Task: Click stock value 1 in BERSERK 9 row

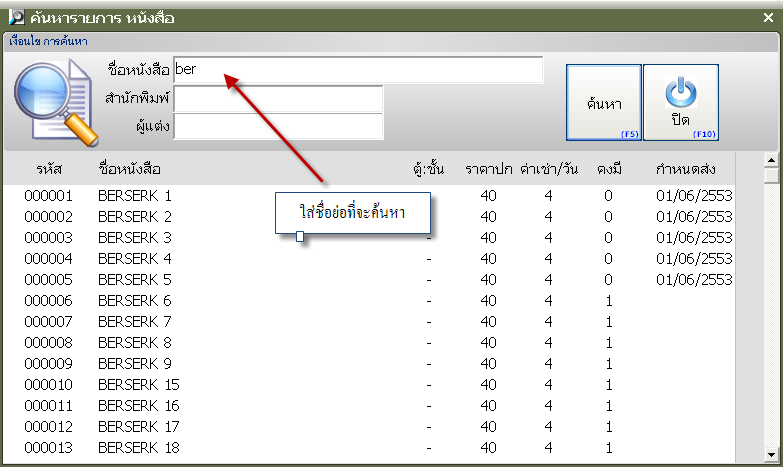Action: pos(609,364)
